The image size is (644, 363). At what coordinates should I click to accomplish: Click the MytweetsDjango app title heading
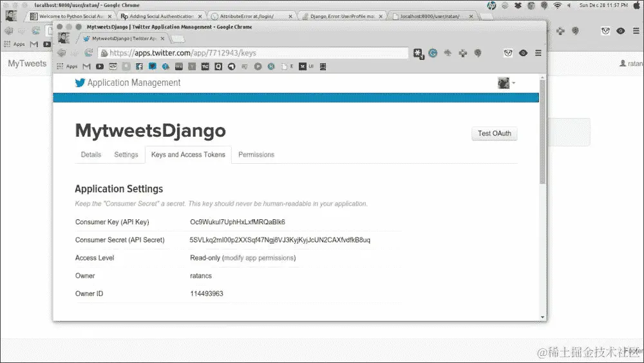pyautogui.click(x=150, y=131)
